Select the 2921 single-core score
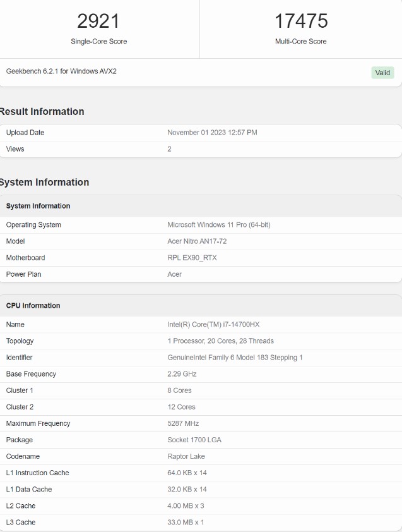The image size is (402, 532). [x=98, y=21]
